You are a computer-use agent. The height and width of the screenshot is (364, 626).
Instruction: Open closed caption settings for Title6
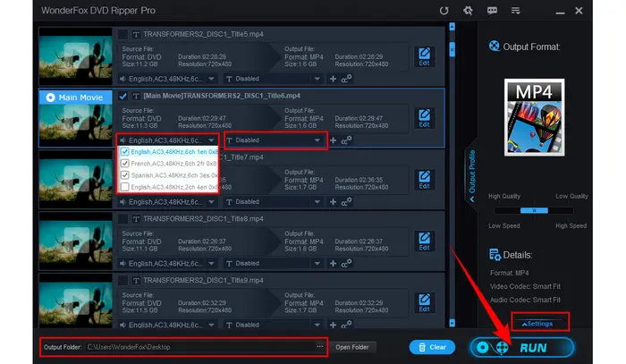point(346,140)
